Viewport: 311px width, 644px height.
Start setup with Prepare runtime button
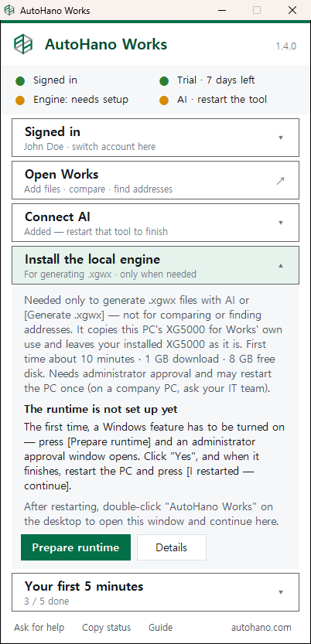tap(76, 547)
